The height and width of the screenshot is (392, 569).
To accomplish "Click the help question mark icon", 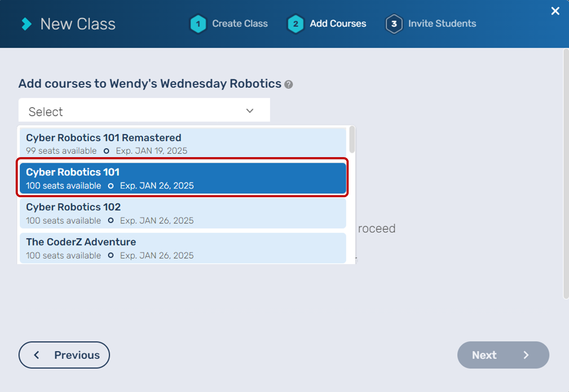I will [x=288, y=84].
